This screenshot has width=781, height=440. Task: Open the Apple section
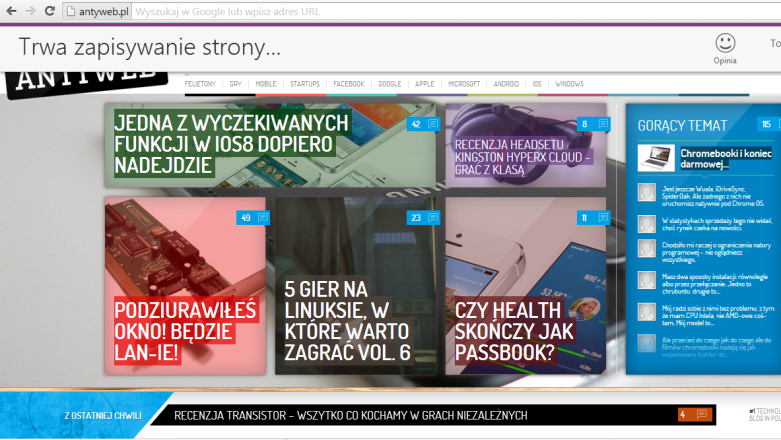point(424,84)
